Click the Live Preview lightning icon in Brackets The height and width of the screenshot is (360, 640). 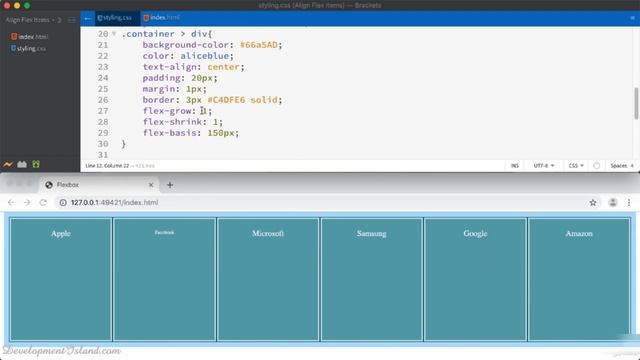(8, 164)
